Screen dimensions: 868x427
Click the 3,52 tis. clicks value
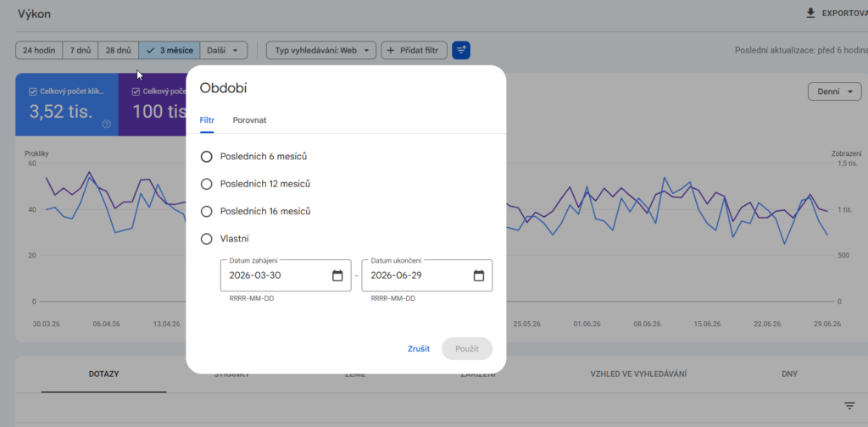point(60,112)
